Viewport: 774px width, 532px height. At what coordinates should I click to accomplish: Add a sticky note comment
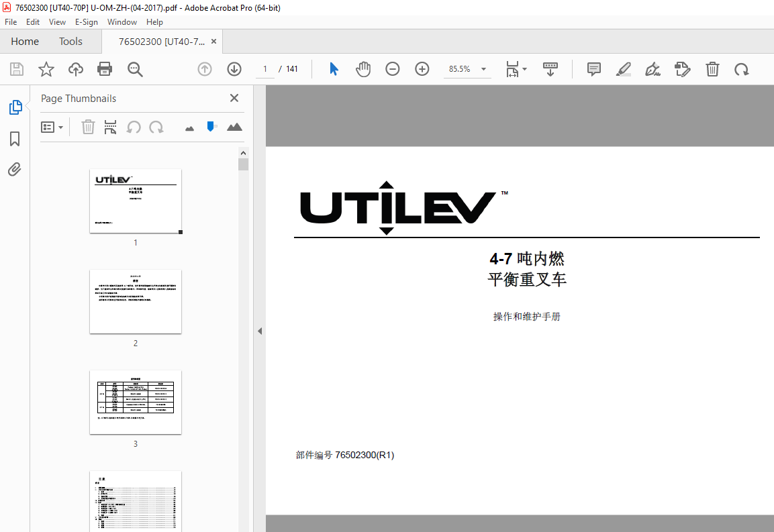pyautogui.click(x=594, y=69)
